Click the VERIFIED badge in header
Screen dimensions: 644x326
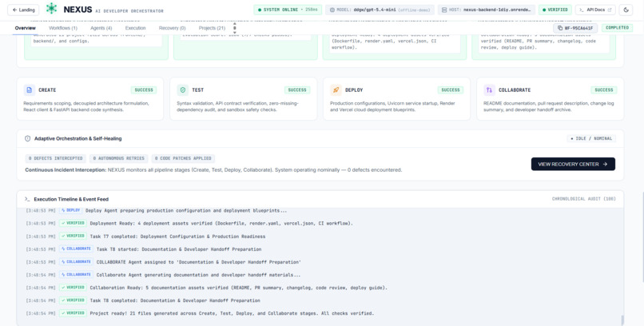(555, 10)
